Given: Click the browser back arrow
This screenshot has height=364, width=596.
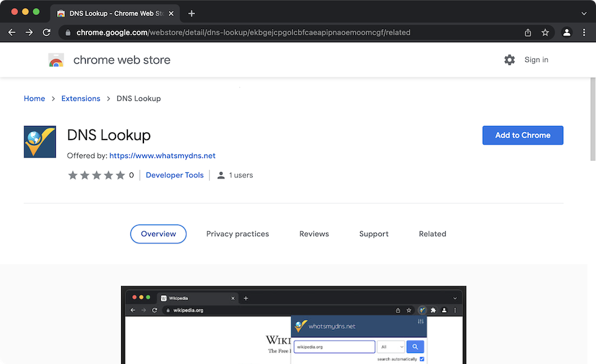Looking at the screenshot, I should click(x=12, y=32).
